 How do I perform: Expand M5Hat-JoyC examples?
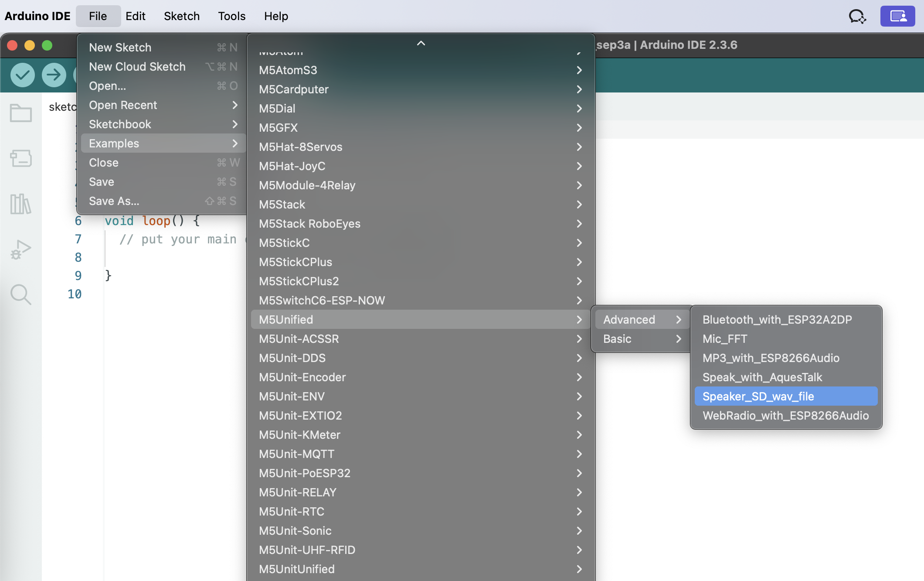(421, 166)
